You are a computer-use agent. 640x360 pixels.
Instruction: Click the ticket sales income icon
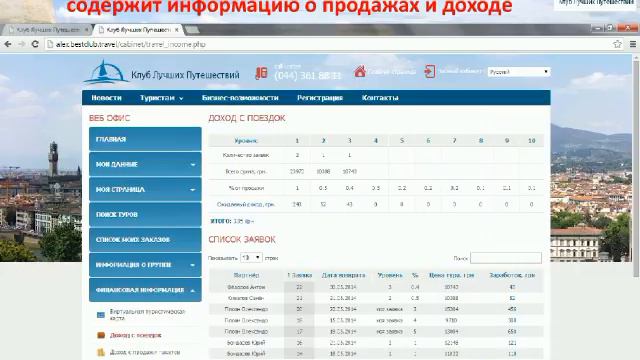(x=101, y=352)
